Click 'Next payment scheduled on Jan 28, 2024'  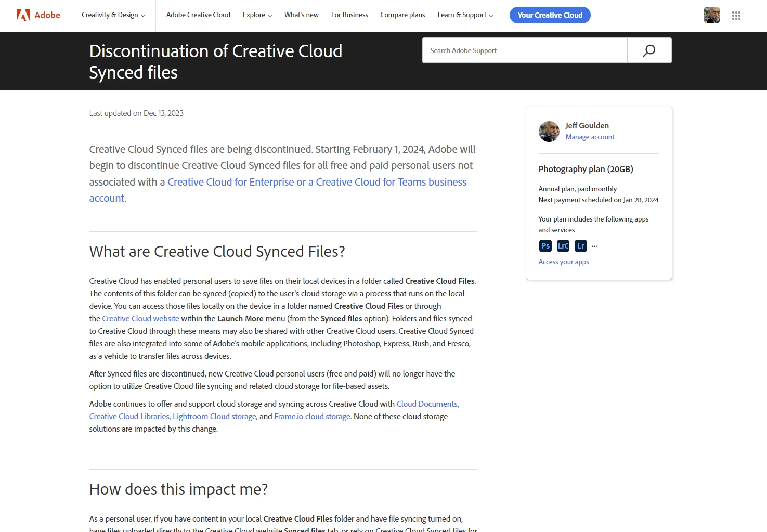599,200
